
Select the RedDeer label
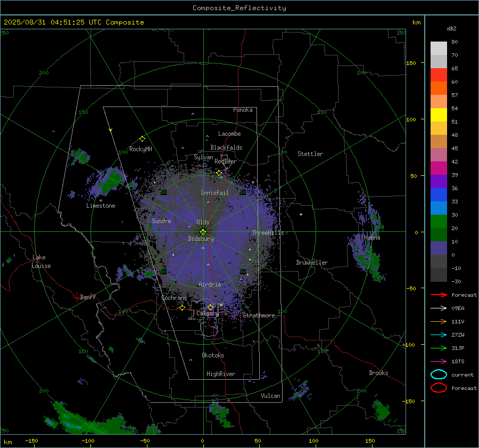226,161
